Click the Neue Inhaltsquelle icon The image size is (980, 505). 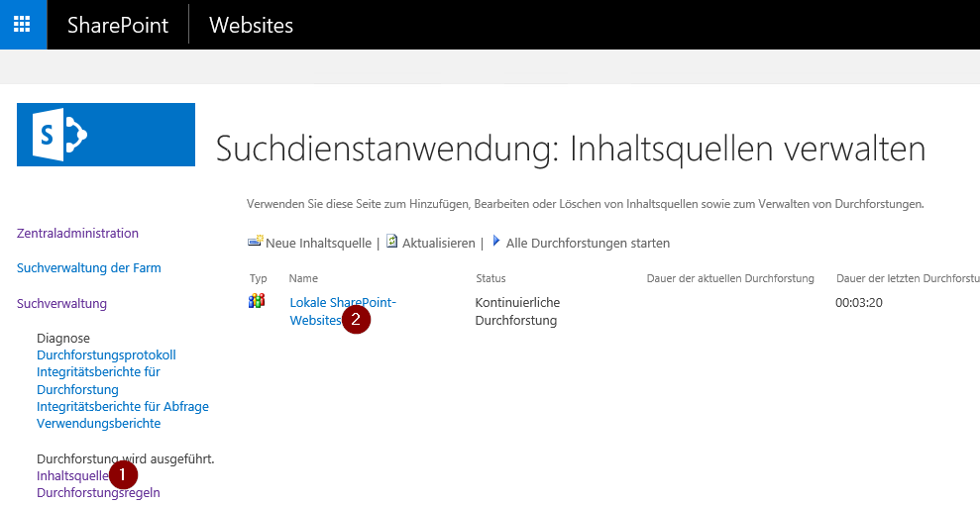[255, 242]
